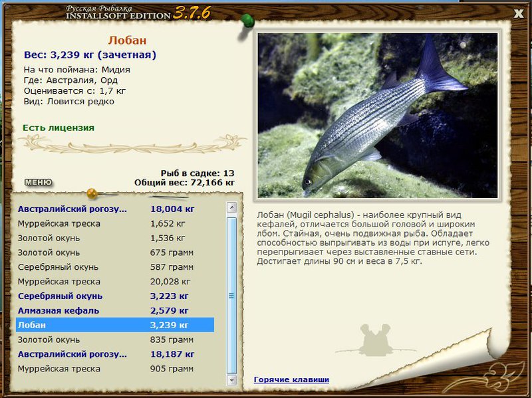The width and height of the screenshot is (532, 398).
Task: Click the scrollbar down arrow in fish list
Action: [231, 380]
